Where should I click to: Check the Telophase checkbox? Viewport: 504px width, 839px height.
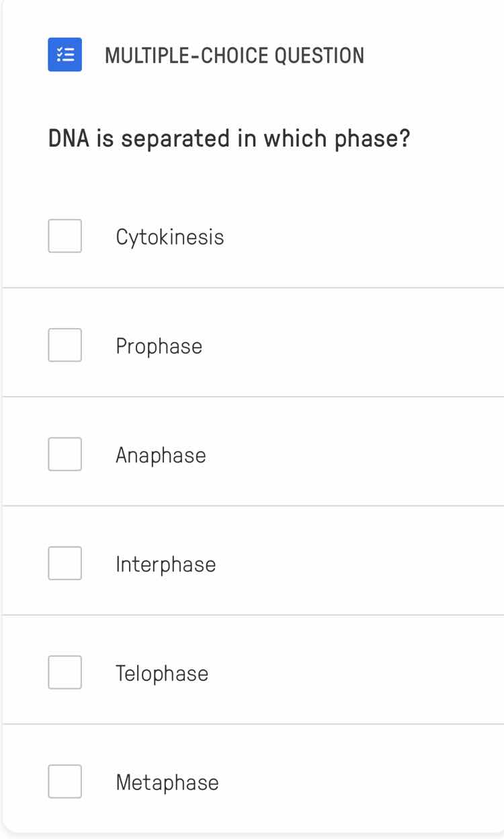[x=65, y=672]
